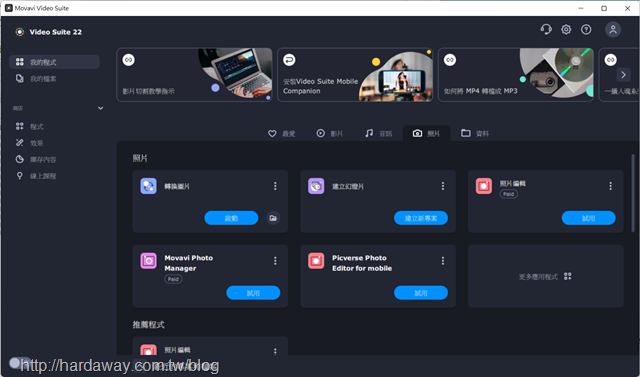Image resolution: width=640 pixels, height=377 pixels.
Task: Switch to the 最愛 favorites tab
Action: point(282,133)
